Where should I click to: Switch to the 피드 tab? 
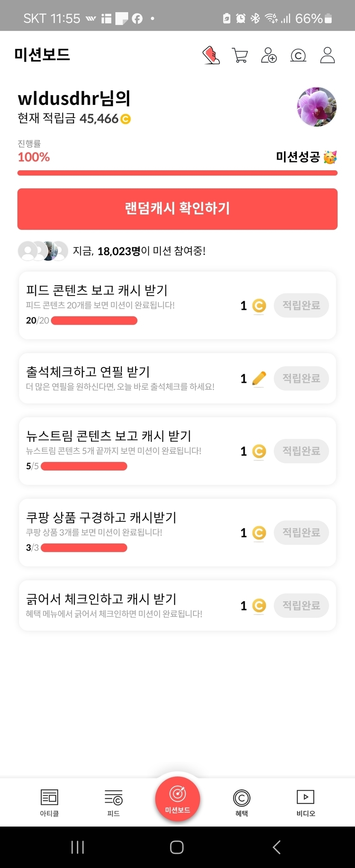pyautogui.click(x=113, y=802)
